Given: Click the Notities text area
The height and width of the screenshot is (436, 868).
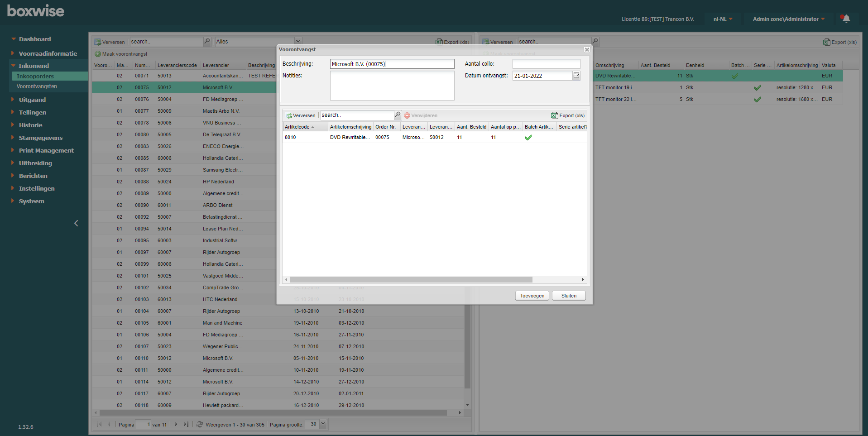Looking at the screenshot, I should (392, 86).
